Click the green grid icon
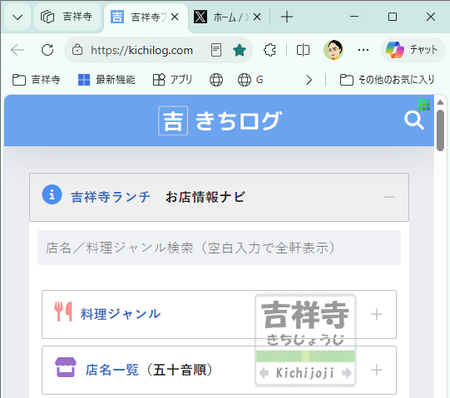The height and width of the screenshot is (398, 450). click(x=424, y=105)
